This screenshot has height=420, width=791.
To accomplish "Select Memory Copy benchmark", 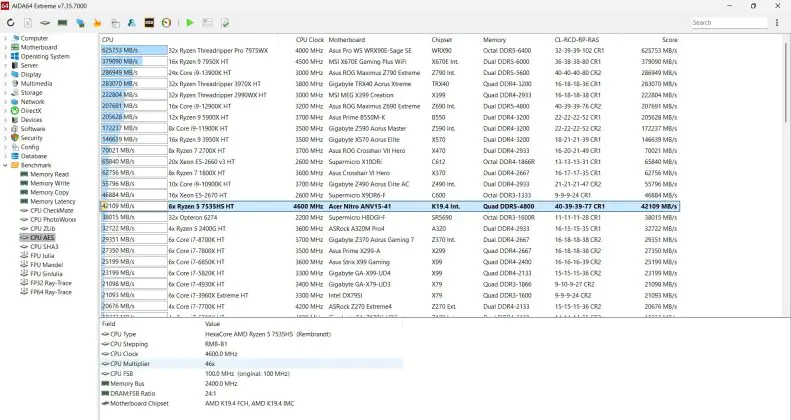I will [x=49, y=192].
